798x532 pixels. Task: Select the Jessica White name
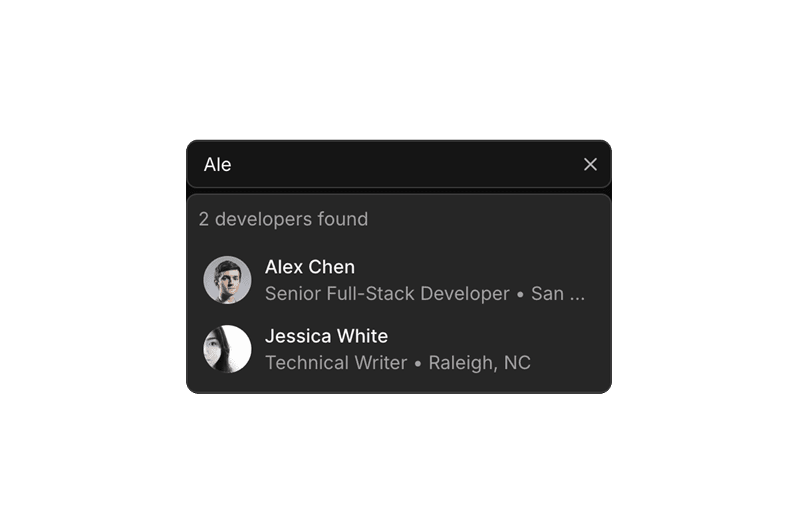tap(327, 336)
